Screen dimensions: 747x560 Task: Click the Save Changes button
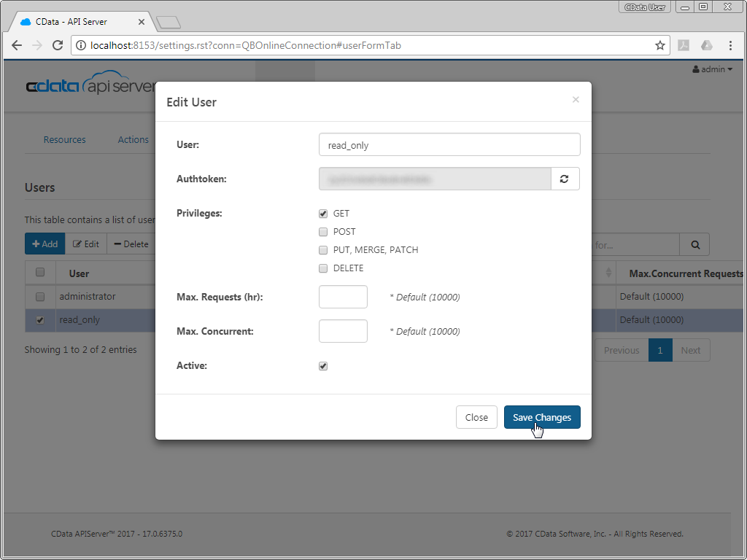[541, 417]
